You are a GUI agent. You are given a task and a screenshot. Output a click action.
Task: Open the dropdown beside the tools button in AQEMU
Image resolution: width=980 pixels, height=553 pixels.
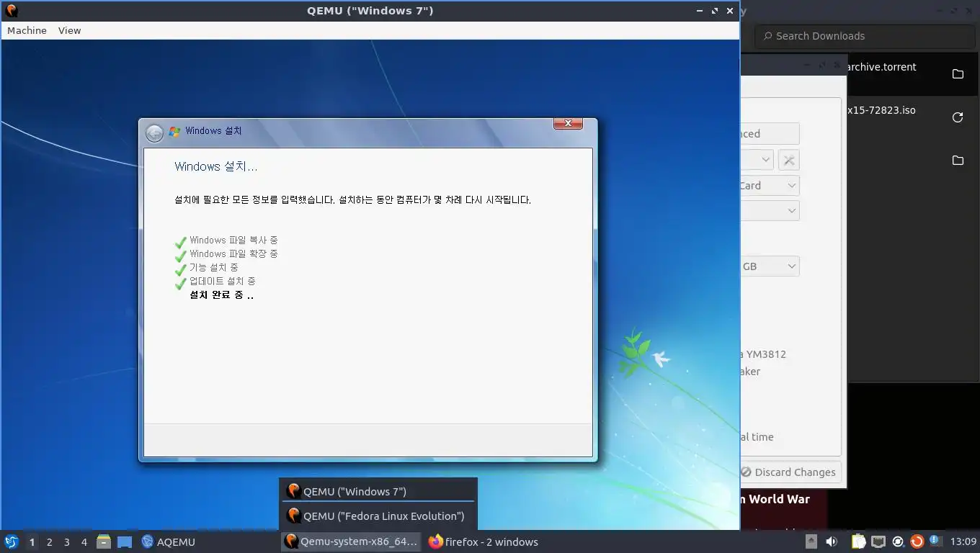click(757, 160)
